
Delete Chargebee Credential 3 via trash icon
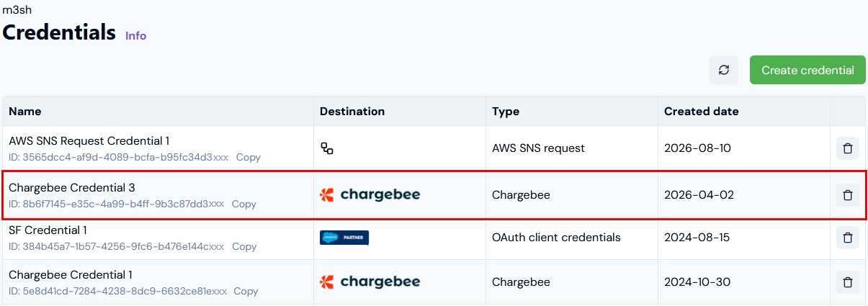pos(848,194)
